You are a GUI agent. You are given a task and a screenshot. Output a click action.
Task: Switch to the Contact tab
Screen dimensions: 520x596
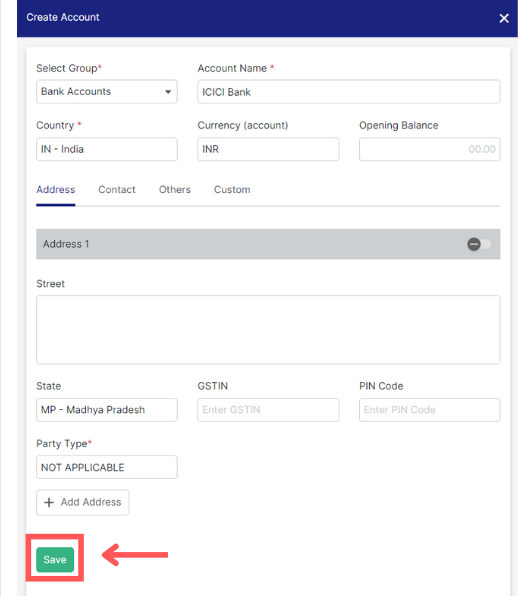pos(117,190)
